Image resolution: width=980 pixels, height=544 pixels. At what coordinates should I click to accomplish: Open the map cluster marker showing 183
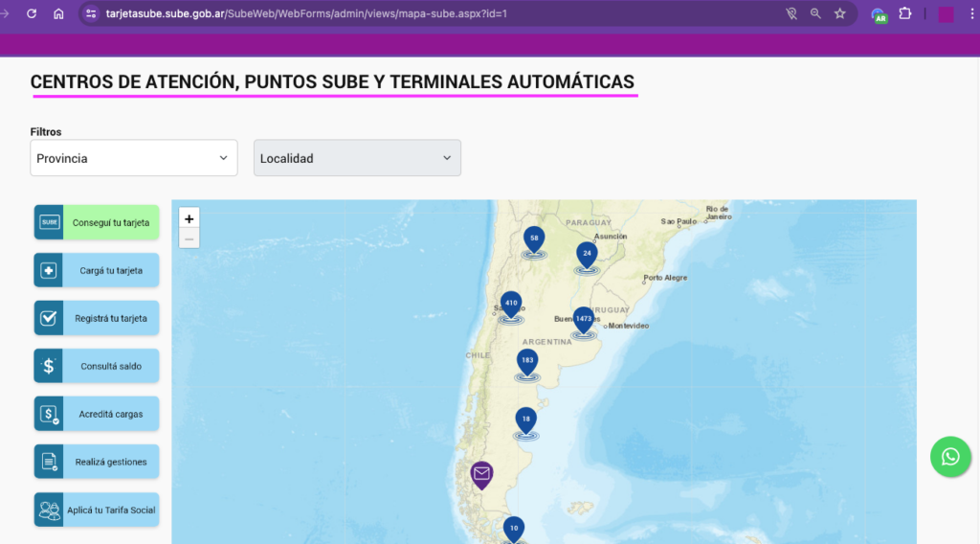tap(527, 363)
